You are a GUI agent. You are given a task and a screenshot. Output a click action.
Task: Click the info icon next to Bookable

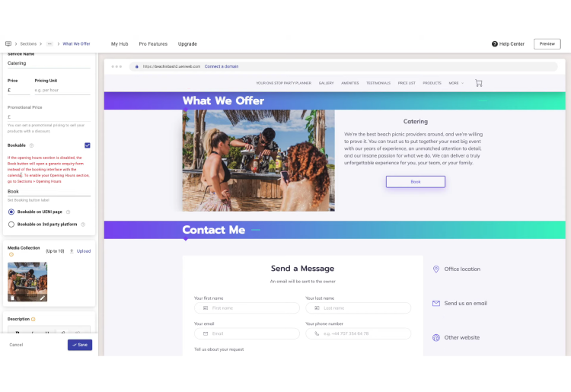[32, 145]
